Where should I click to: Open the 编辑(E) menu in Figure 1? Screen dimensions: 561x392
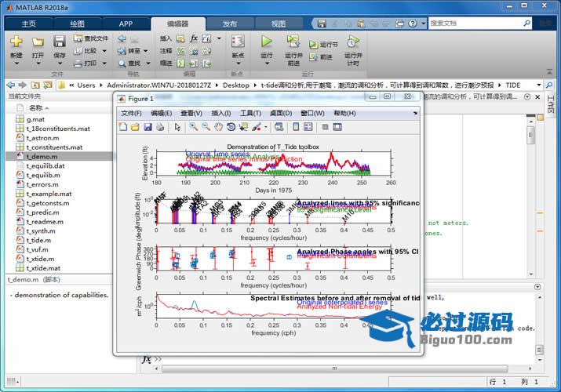click(161, 113)
